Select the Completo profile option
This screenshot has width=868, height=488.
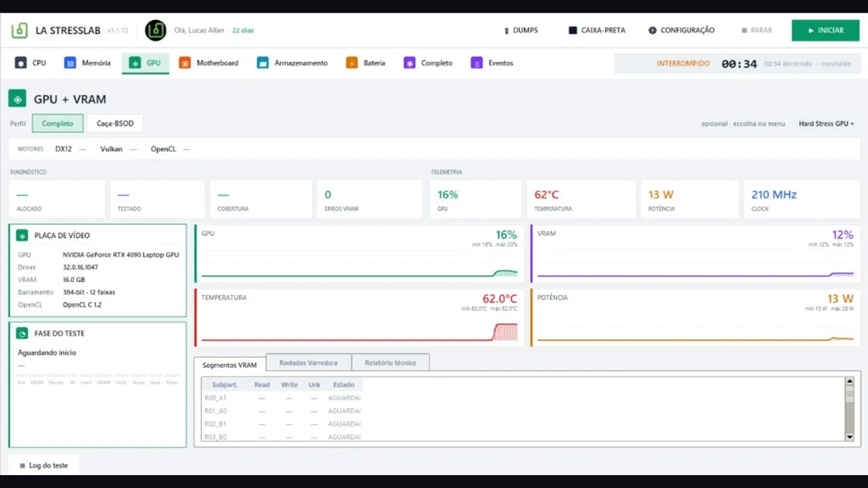click(58, 123)
